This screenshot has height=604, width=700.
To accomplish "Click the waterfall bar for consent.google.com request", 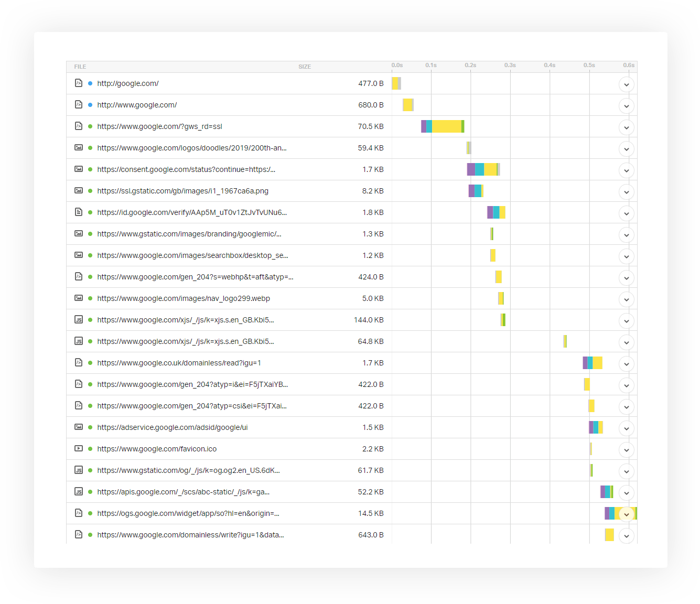I will pyautogui.click(x=483, y=169).
